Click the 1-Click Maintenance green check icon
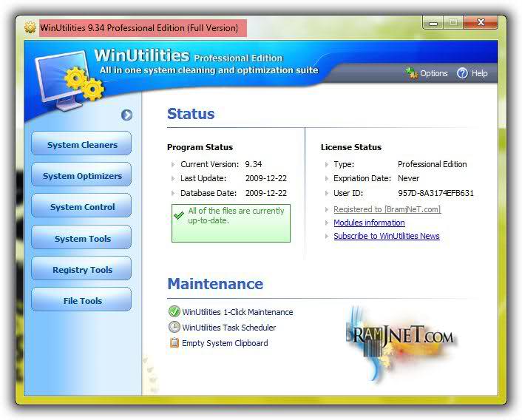522x420 pixels. click(174, 311)
